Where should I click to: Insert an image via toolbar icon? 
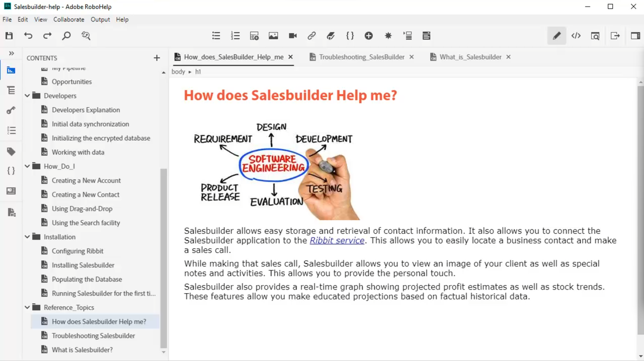click(x=273, y=36)
